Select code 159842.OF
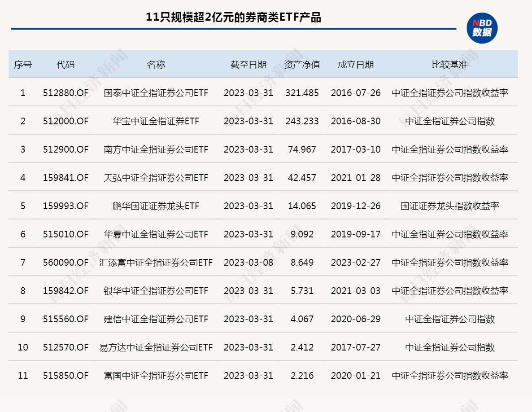The height and width of the screenshot is (412, 532). [x=65, y=290]
